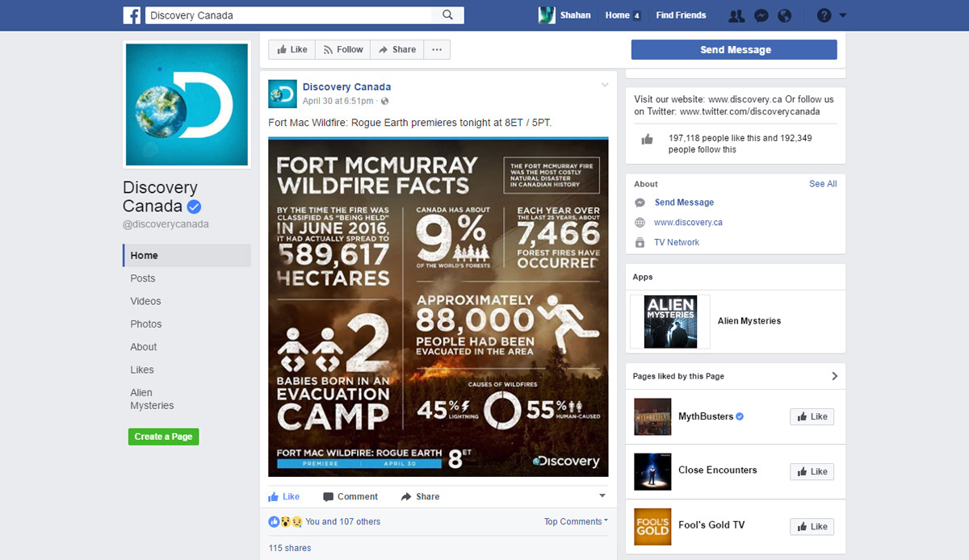Open the Close Encounters page thumbnail

652,471
